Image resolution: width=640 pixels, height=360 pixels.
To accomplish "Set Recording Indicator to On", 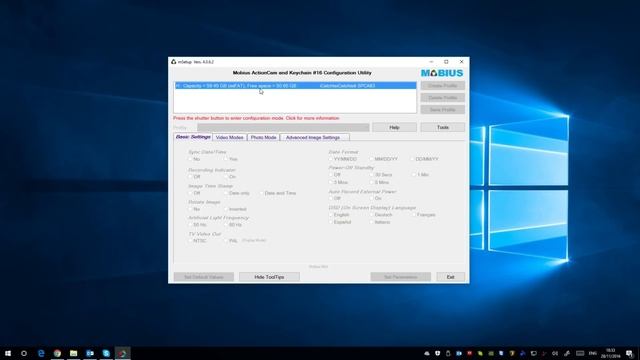I will (x=230, y=177).
